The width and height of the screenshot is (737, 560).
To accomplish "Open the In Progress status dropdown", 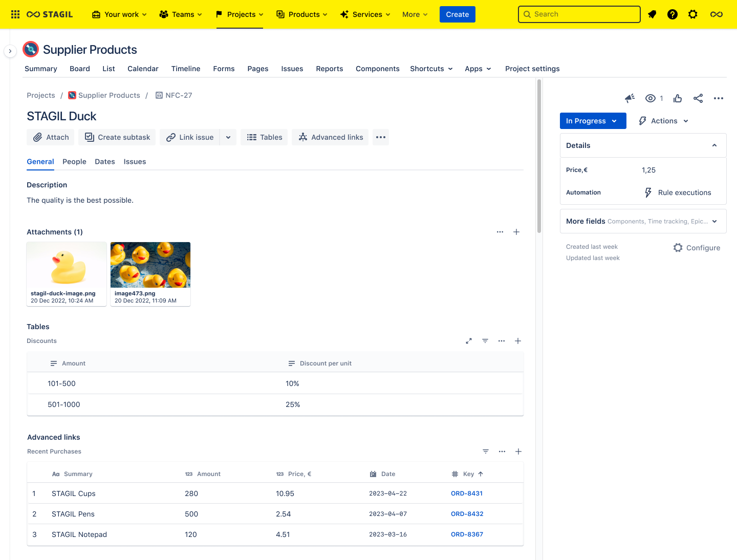I will pyautogui.click(x=593, y=121).
